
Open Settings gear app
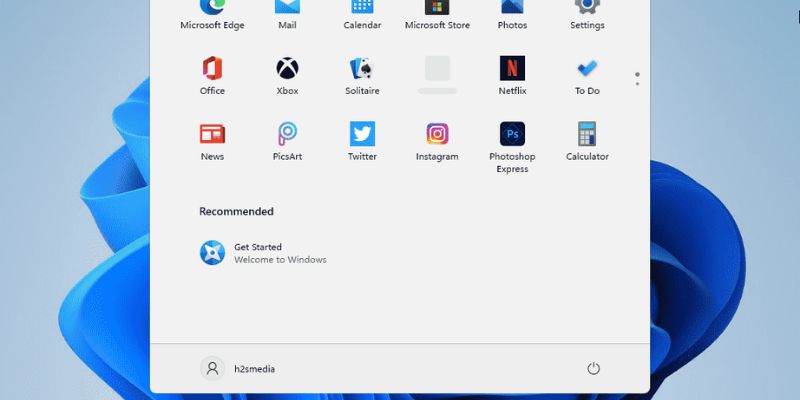point(587,15)
